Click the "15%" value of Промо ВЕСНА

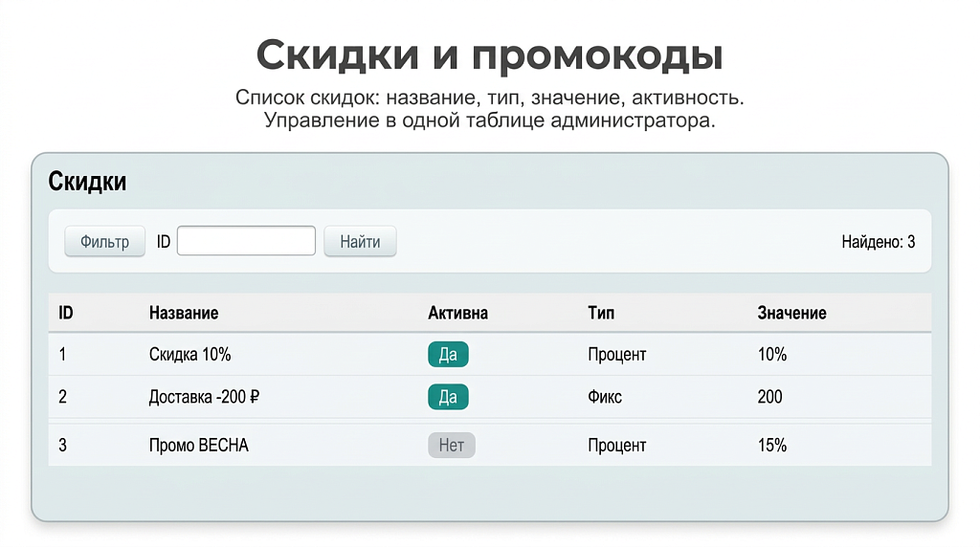771,445
